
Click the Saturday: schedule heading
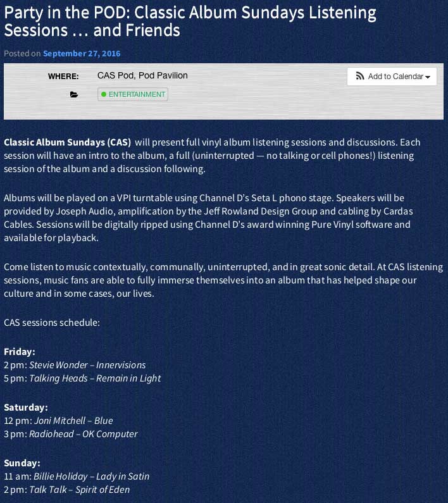coord(26,407)
